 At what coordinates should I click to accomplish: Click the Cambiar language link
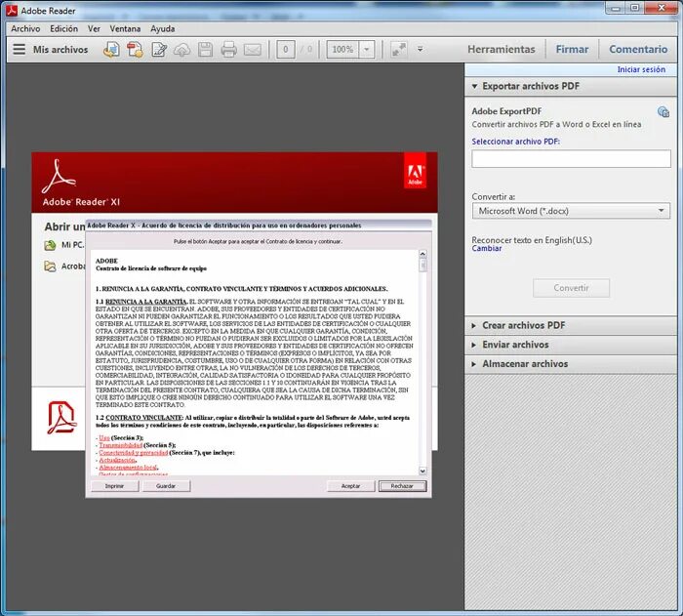487,249
